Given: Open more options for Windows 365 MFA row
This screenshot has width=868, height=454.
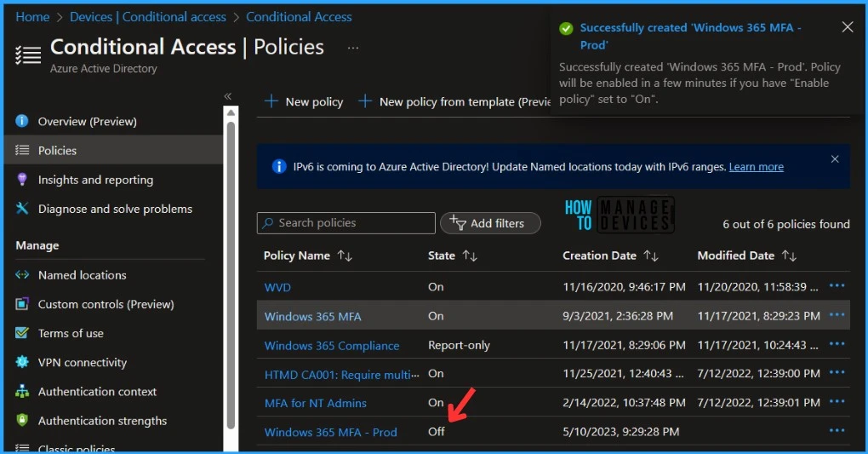Looking at the screenshot, I should (x=837, y=314).
